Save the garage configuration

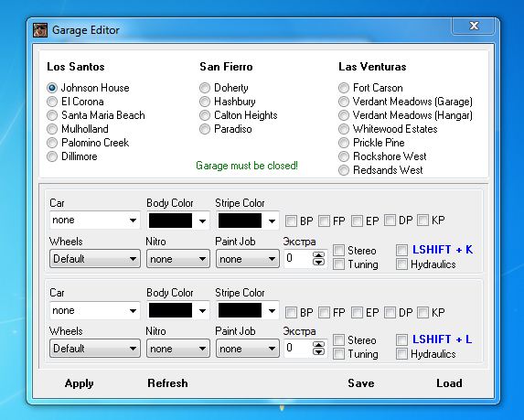(361, 383)
